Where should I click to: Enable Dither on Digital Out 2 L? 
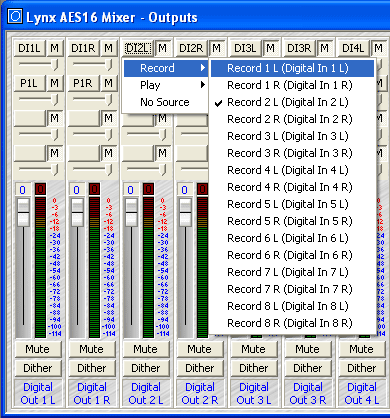tap(146, 368)
